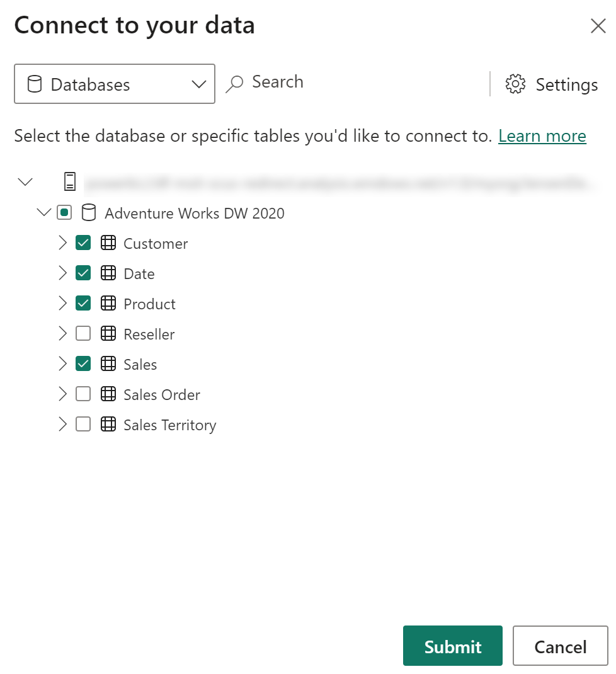Click the database cylinder icon in the Databases selector
Viewport: 616px width, 674px height.
(x=36, y=84)
